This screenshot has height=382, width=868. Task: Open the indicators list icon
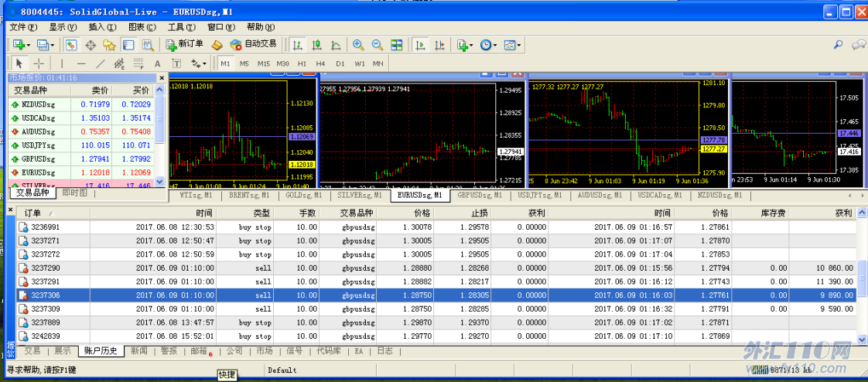(x=462, y=45)
